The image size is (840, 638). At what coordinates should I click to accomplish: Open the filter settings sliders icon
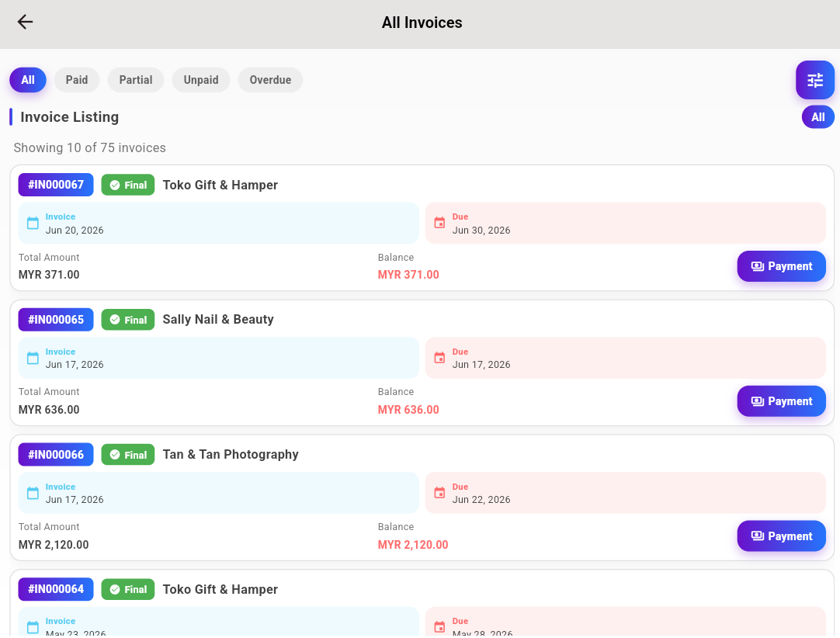[815, 81]
